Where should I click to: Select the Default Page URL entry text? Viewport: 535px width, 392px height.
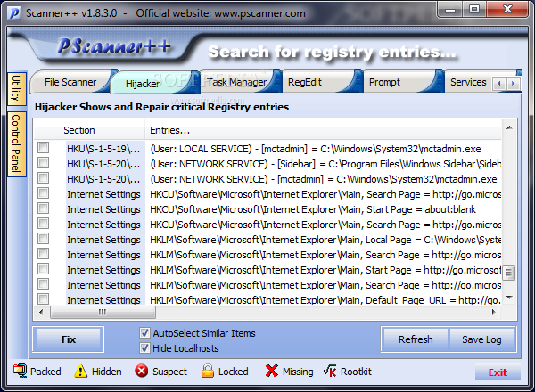click(x=325, y=300)
